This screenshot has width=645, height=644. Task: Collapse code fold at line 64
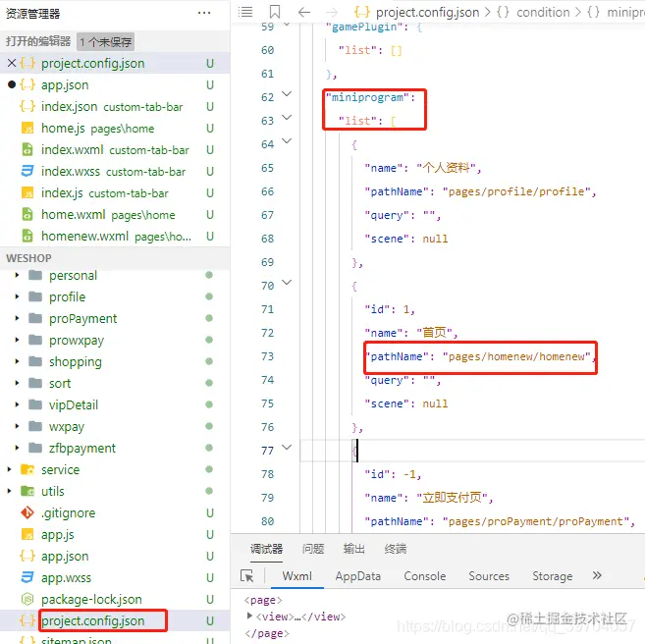(287, 141)
